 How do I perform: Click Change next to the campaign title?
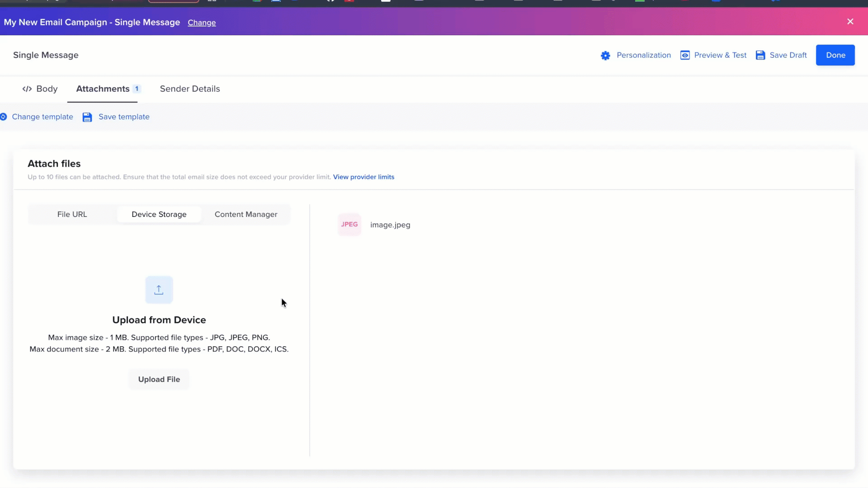pos(202,23)
